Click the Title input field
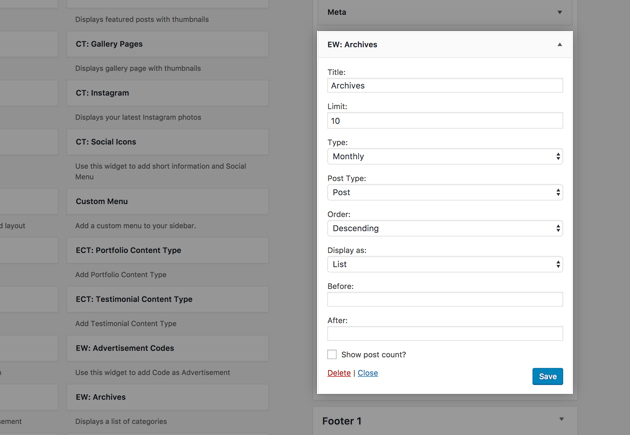This screenshot has width=630, height=435. (x=445, y=86)
